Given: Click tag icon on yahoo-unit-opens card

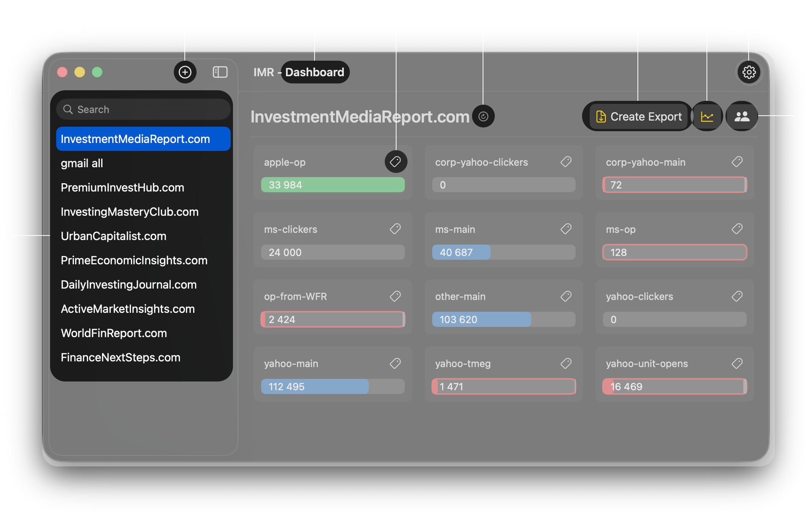Looking at the screenshot, I should pos(737,363).
